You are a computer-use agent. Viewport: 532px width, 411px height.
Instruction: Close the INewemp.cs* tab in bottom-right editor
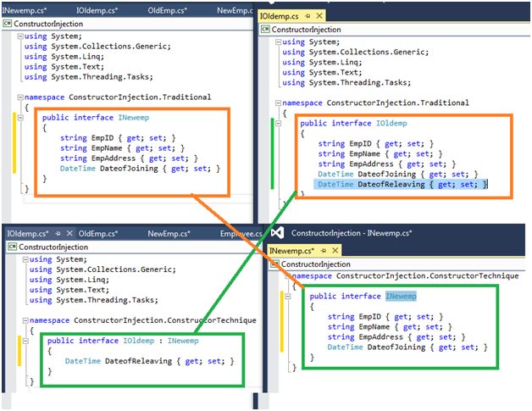(335, 251)
